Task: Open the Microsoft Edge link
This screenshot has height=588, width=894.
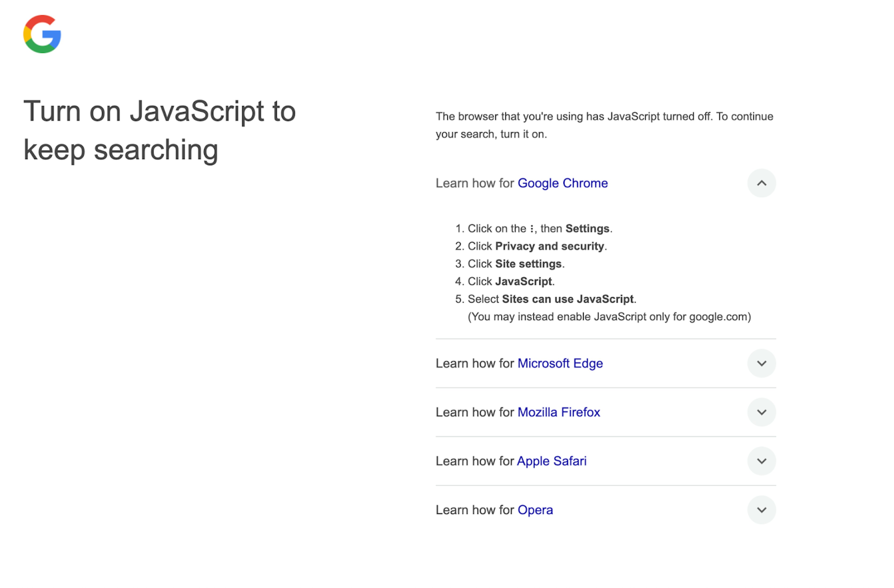Action: click(x=560, y=364)
